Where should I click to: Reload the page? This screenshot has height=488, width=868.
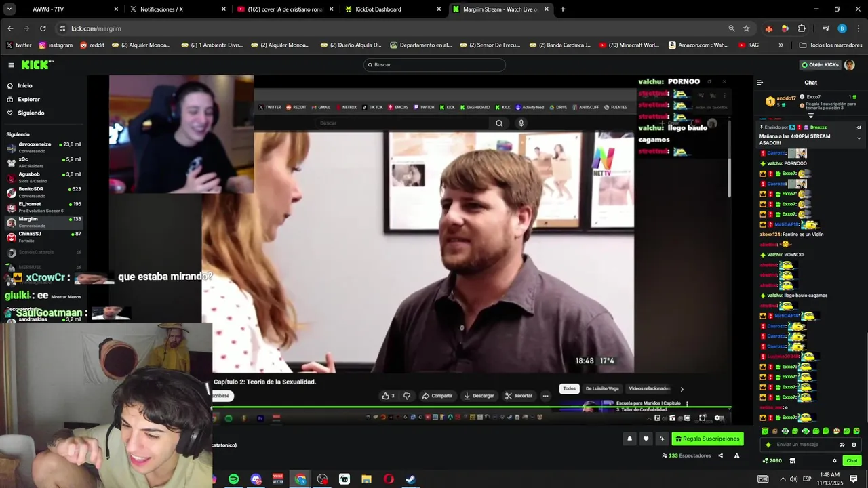tap(43, 28)
